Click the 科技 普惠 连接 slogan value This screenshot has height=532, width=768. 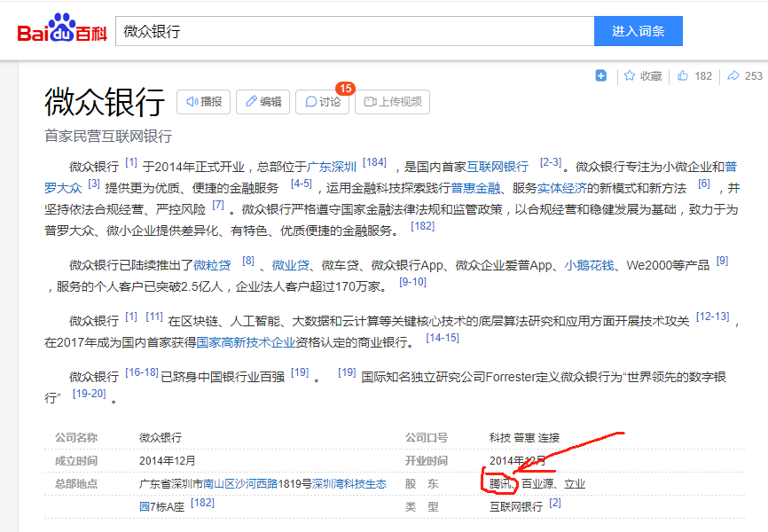click(524, 438)
